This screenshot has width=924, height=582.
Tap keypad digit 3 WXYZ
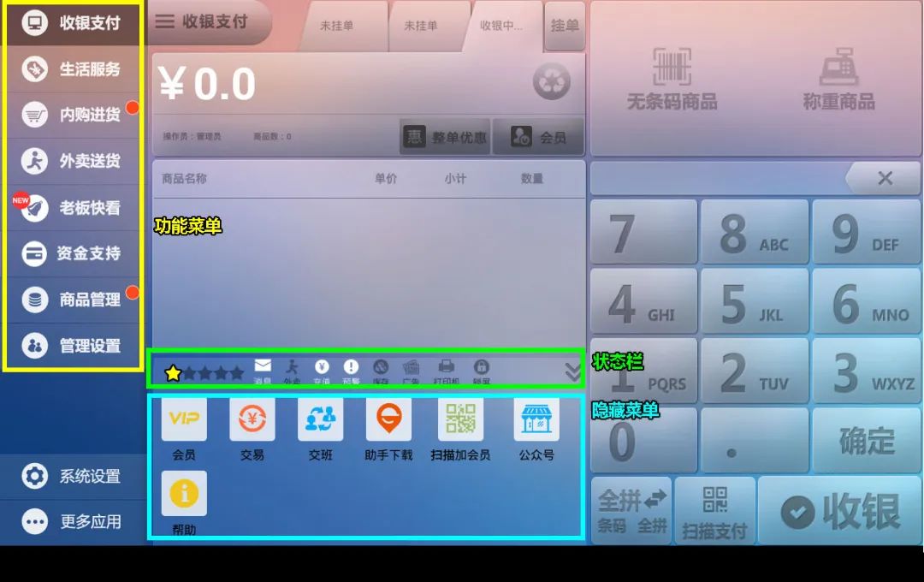click(x=866, y=371)
